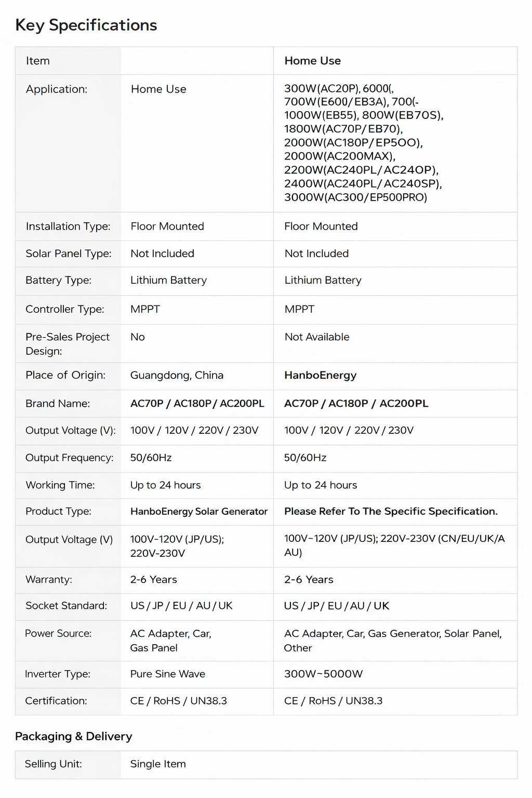The height and width of the screenshot is (798, 532).
Task: Click the Output Frequency: label
Action: tap(70, 458)
